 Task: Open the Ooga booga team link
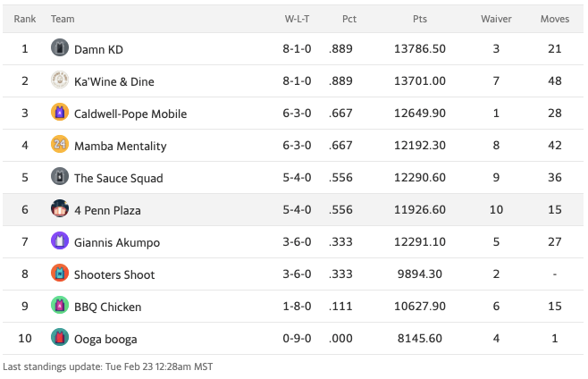105,340
